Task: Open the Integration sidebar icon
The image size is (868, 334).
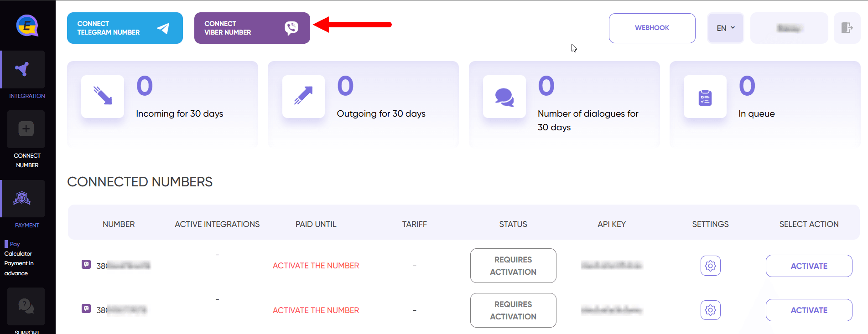Action: [23, 69]
